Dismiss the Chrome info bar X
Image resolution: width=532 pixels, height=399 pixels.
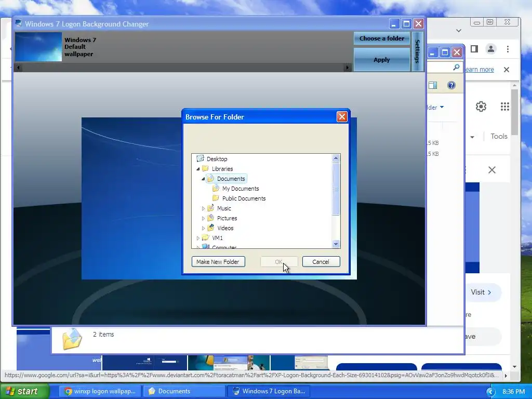507,70
